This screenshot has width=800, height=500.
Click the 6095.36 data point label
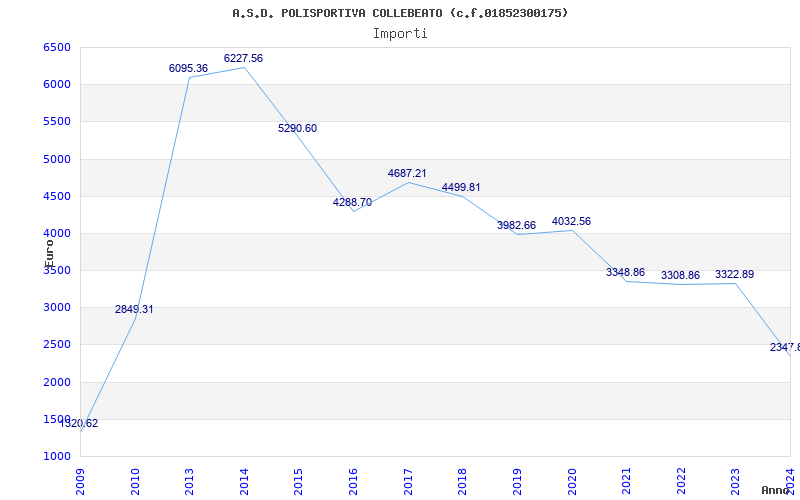pyautogui.click(x=188, y=69)
